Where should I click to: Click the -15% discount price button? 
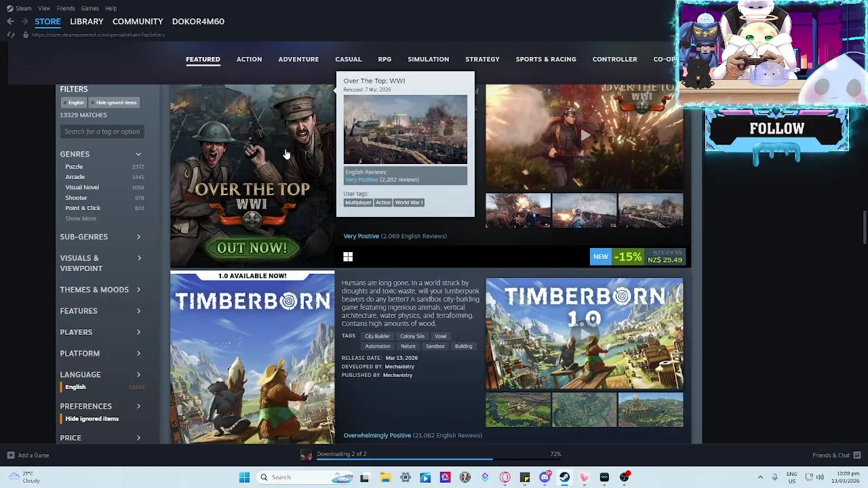pos(637,257)
